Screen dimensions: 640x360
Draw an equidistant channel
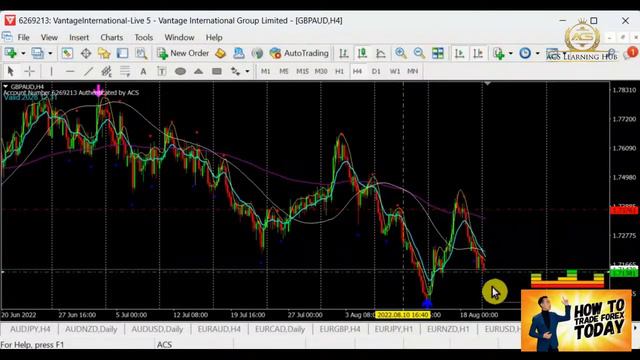click(x=107, y=71)
